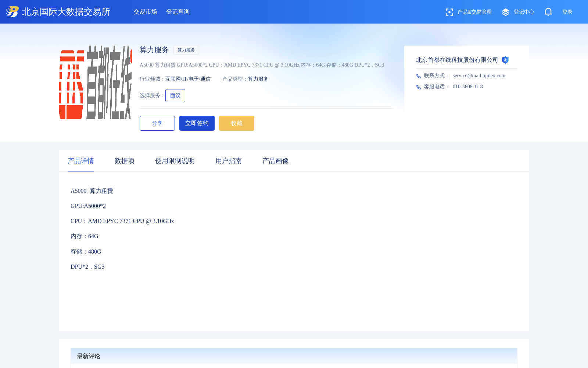Click the Beijing Data Exchange logo icon
588x368 pixels.
[12, 12]
